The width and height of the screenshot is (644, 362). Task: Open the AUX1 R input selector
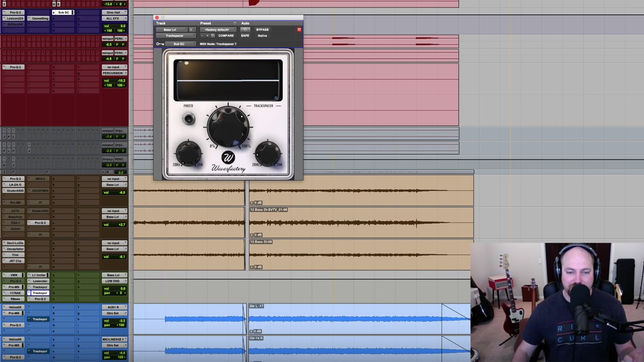[114, 307]
